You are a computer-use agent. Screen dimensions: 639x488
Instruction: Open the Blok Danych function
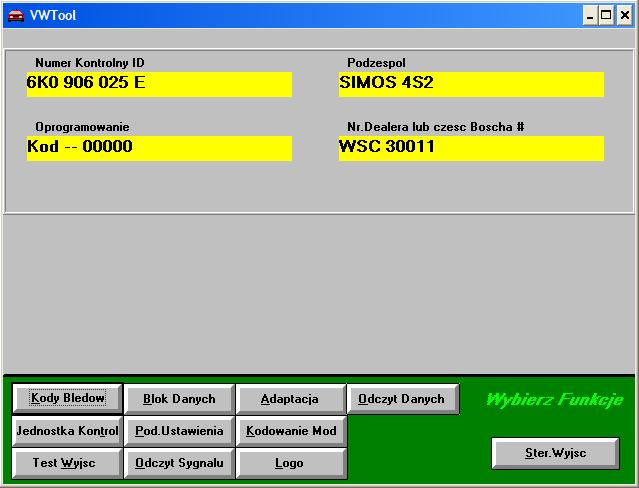click(179, 399)
